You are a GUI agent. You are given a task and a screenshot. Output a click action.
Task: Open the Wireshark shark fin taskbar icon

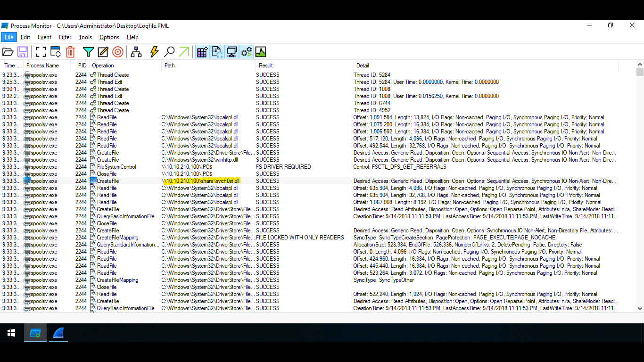tap(58, 333)
